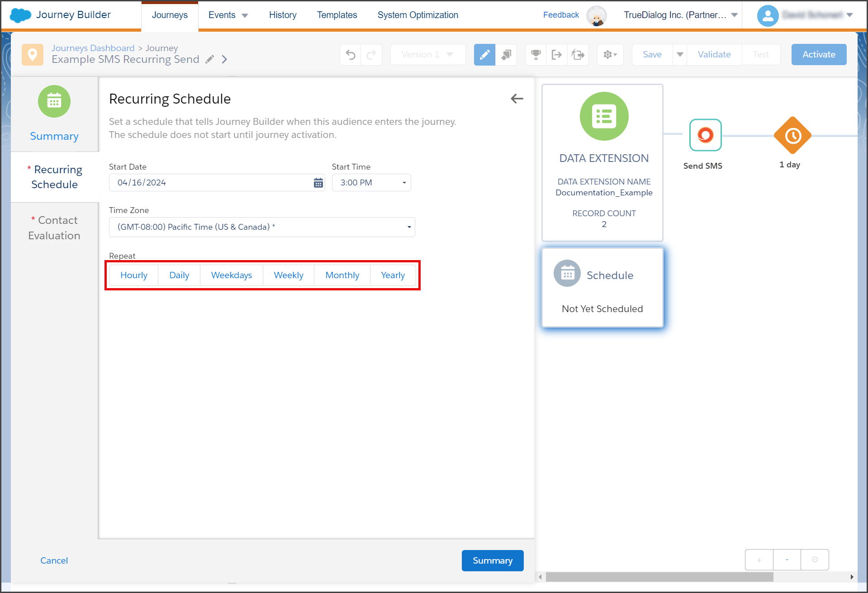Image resolution: width=868 pixels, height=593 pixels.
Task: Click the horizontal canvas scrollbar
Action: (x=659, y=577)
